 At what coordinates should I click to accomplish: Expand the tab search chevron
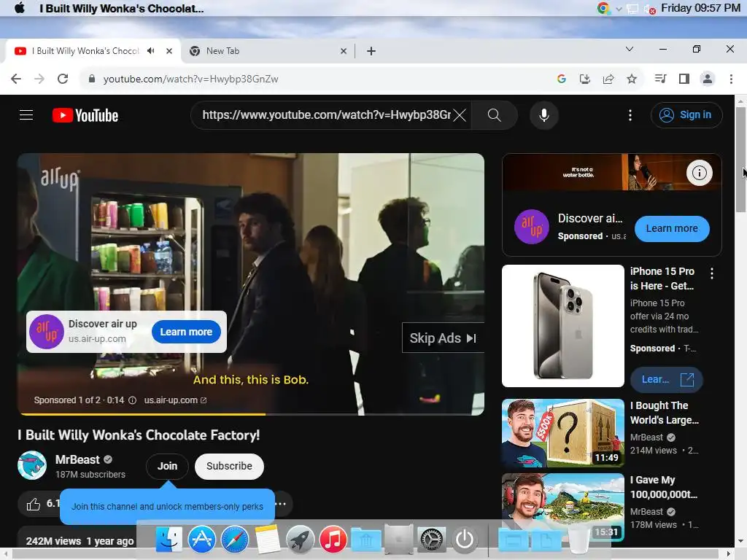pos(630,49)
